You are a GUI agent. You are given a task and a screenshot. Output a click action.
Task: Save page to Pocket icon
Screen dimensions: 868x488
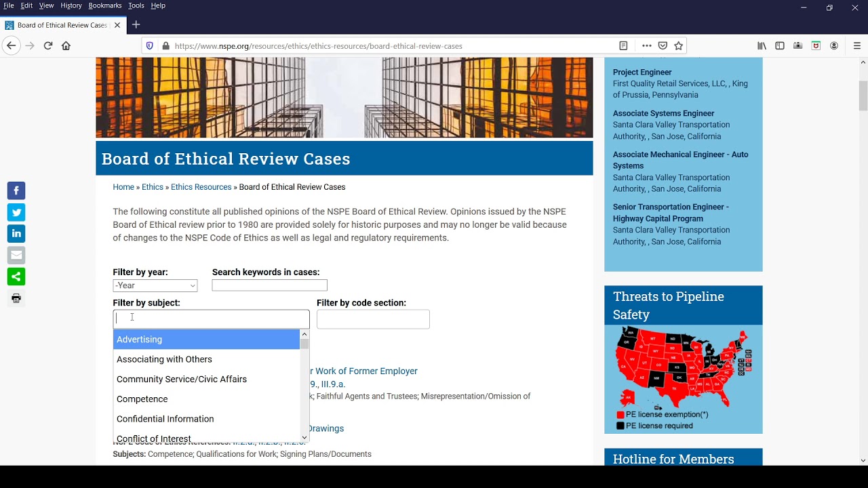[663, 46]
